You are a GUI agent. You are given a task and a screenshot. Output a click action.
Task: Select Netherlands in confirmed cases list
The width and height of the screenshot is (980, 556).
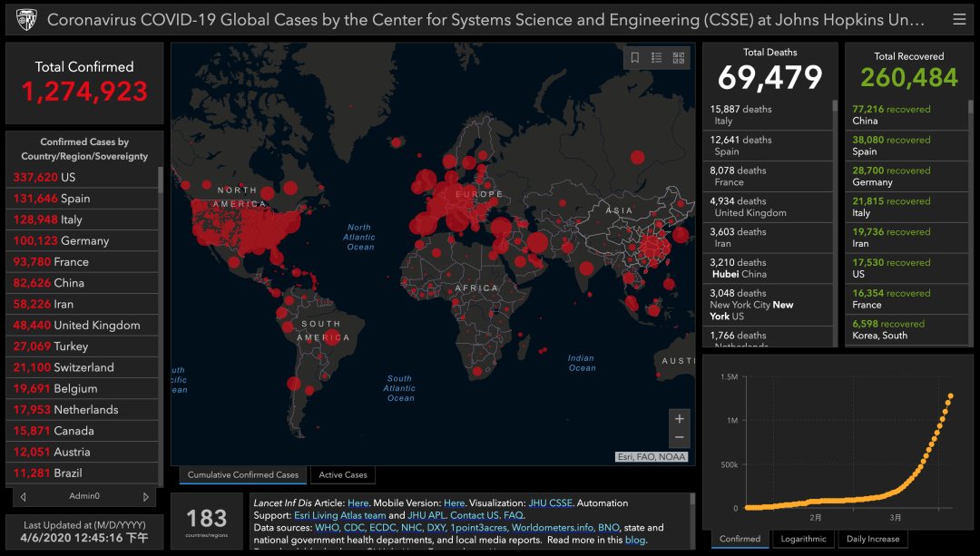(x=82, y=410)
